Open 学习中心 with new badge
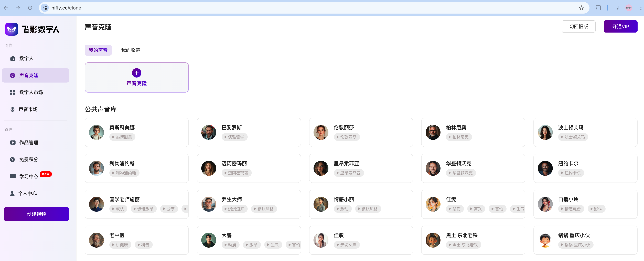This screenshot has height=261, width=644. click(28, 176)
